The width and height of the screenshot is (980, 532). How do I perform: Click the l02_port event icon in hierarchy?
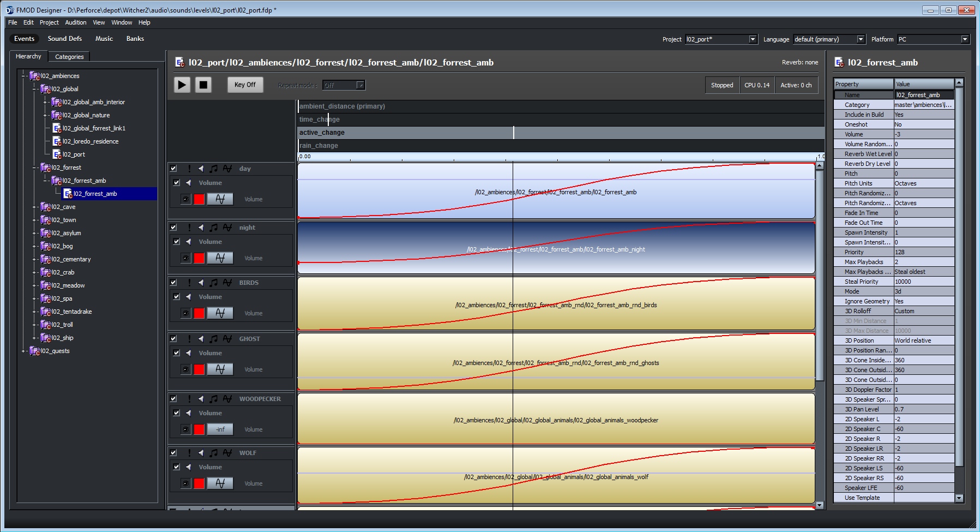(x=57, y=154)
